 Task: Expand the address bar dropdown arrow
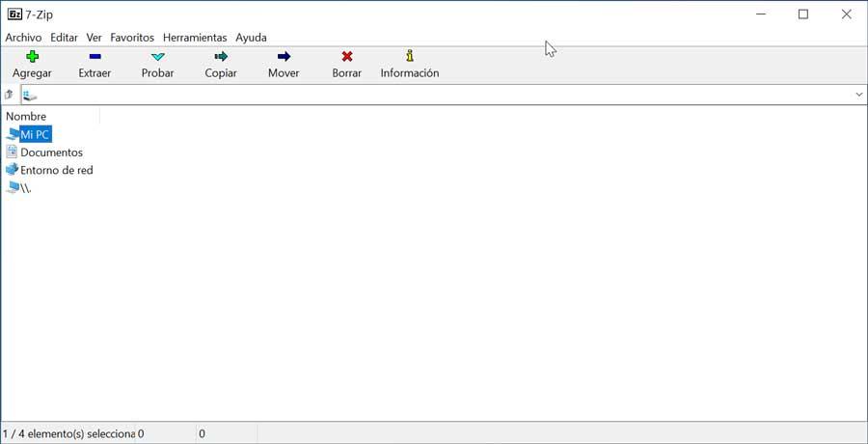pos(859,95)
